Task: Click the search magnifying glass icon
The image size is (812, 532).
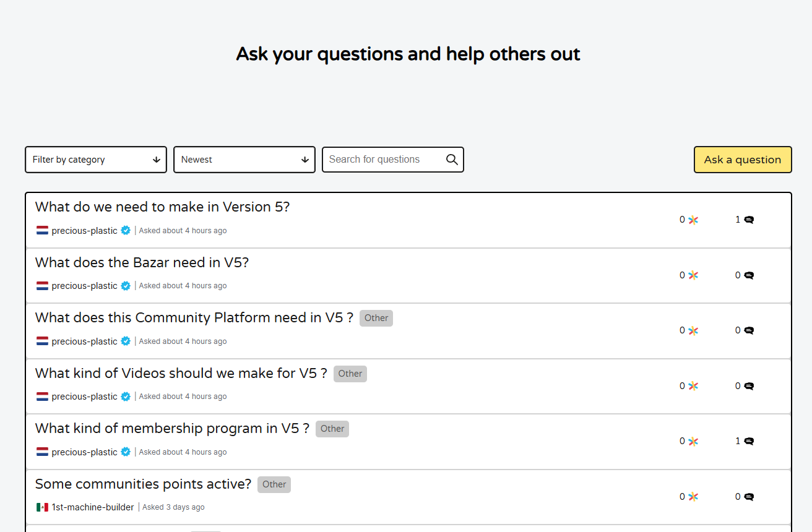Action: tap(452, 160)
